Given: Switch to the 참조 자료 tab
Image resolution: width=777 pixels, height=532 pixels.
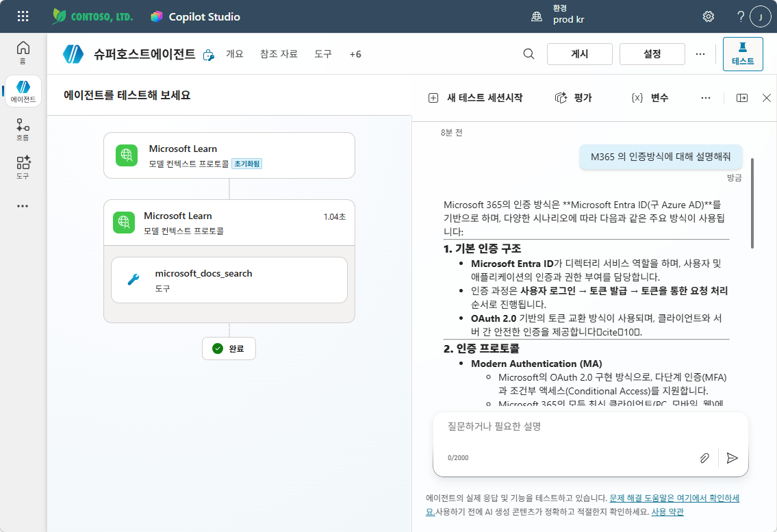Looking at the screenshot, I should coord(279,54).
